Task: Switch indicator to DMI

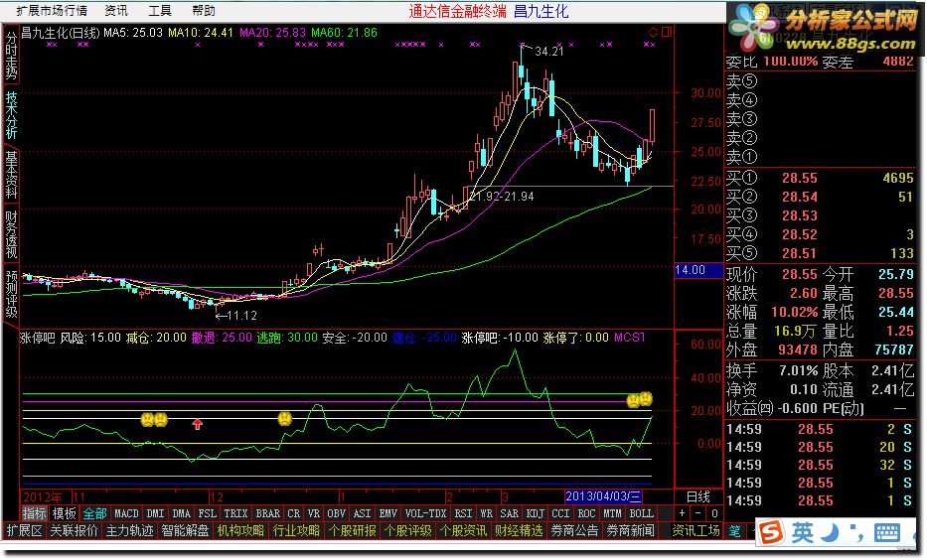Action: (x=155, y=513)
